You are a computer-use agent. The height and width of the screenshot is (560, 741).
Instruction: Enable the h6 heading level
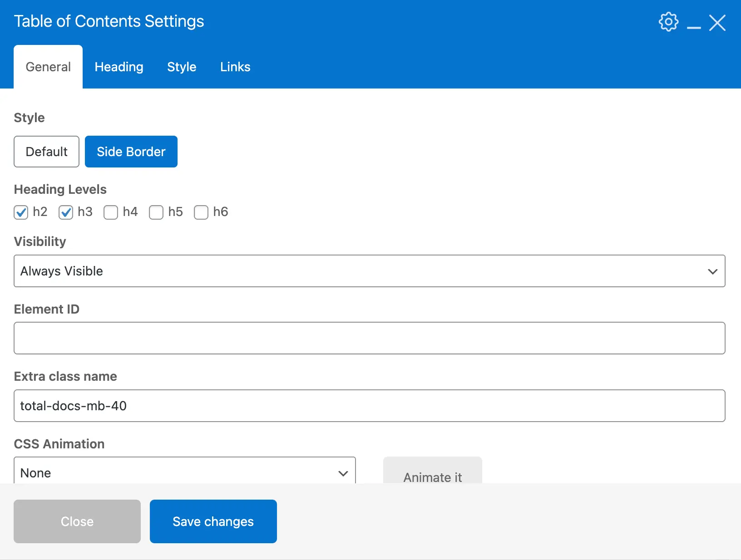click(x=201, y=212)
